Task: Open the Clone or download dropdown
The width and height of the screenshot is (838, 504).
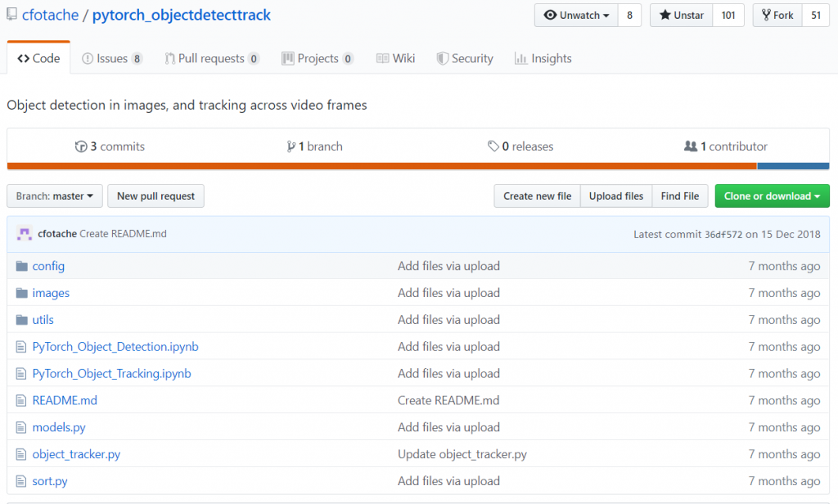Action: pyautogui.click(x=772, y=196)
